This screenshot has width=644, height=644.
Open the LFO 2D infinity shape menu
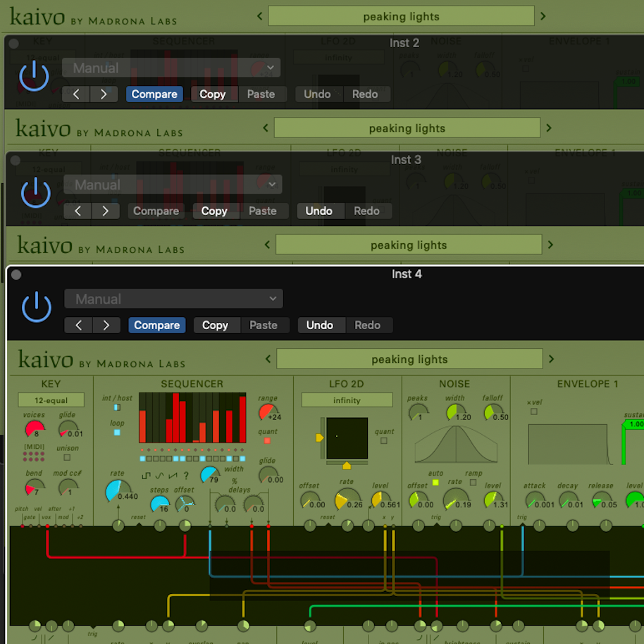pos(347,400)
